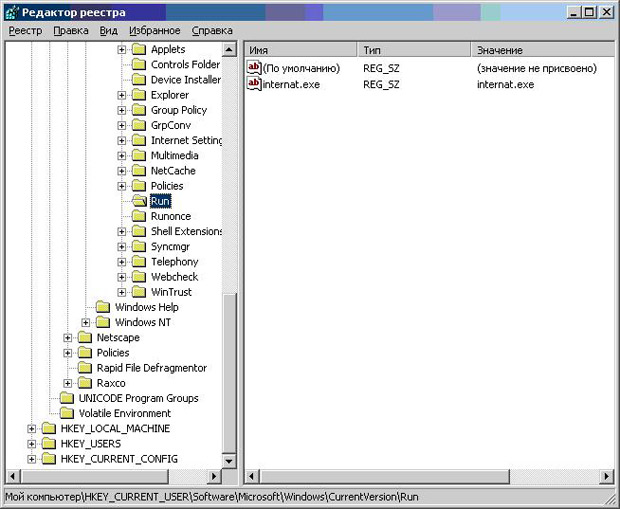Expand the Group Policy key
This screenshot has width=620, height=509.
click(x=122, y=110)
